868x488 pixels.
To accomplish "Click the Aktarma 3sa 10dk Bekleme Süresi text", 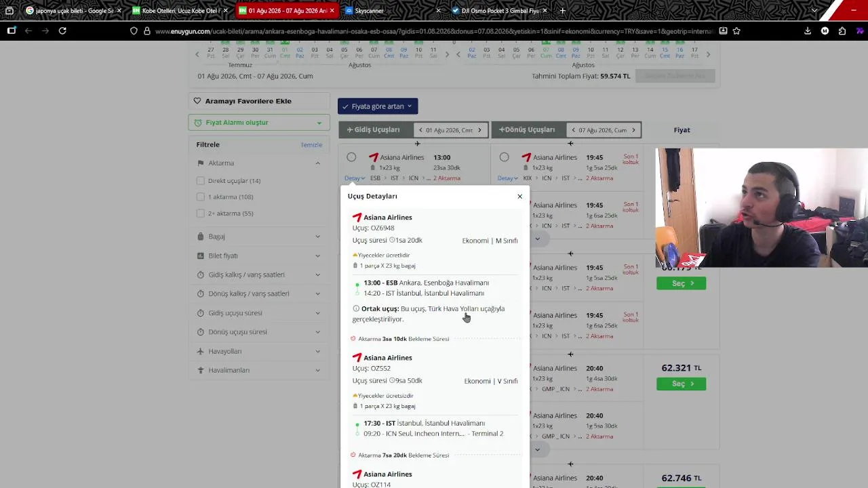I will (x=403, y=339).
